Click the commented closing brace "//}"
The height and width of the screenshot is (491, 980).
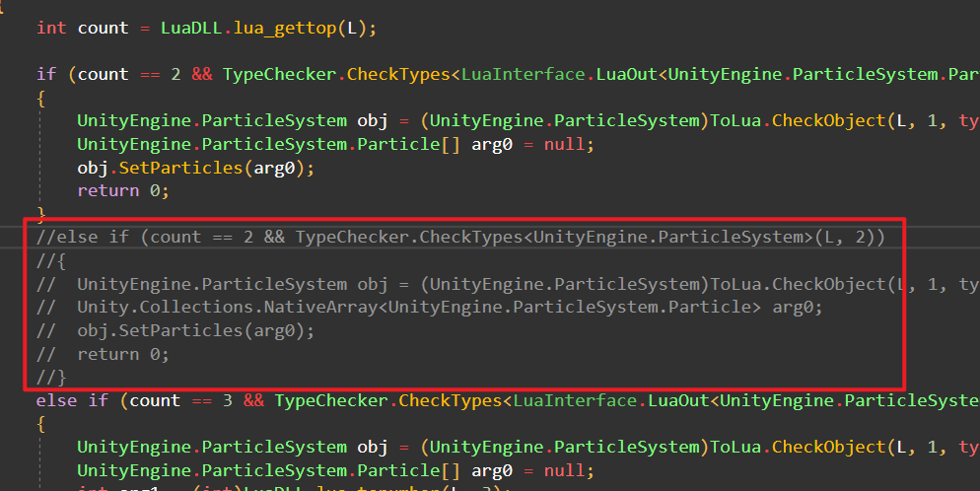point(51,378)
